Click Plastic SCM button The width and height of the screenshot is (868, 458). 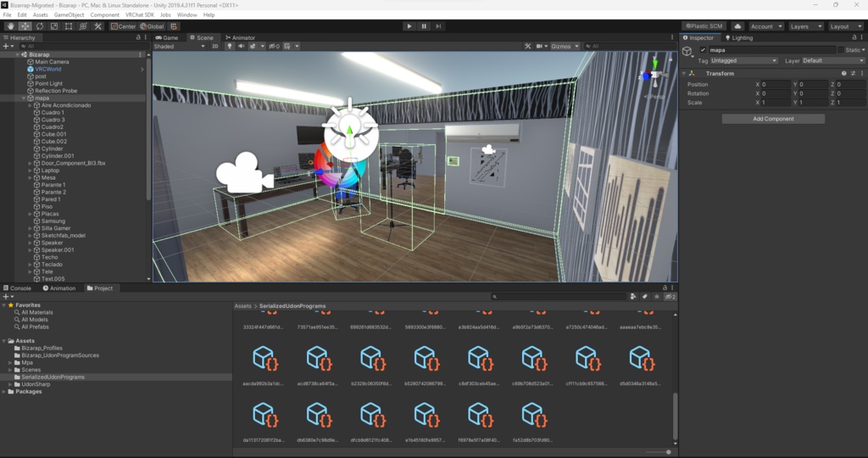pos(704,26)
